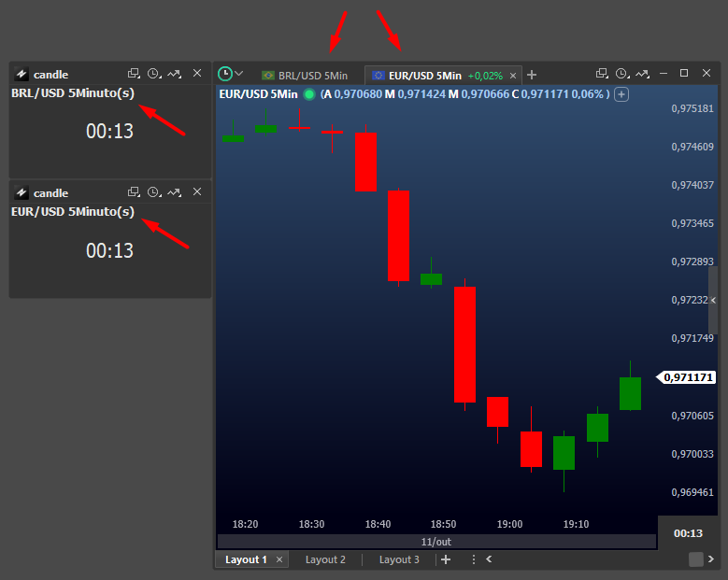The image size is (728, 580).
Task: Open the three-dot layout options menu
Action: pos(473,559)
